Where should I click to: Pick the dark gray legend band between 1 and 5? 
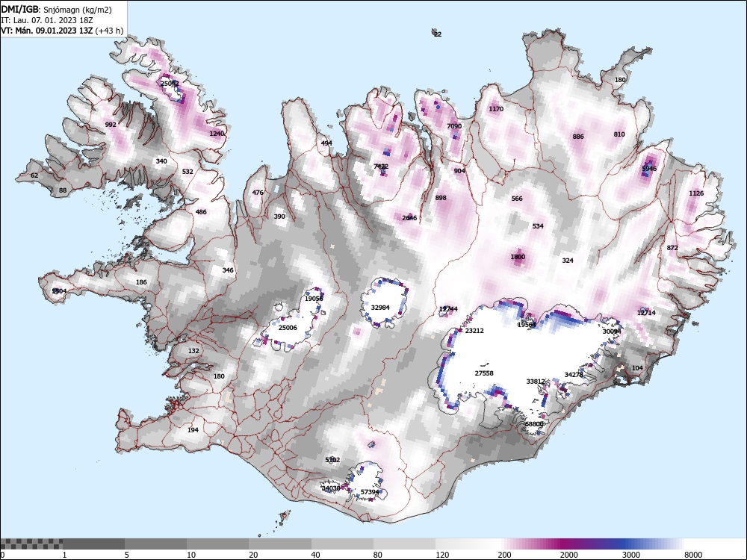pyautogui.click(x=94, y=544)
